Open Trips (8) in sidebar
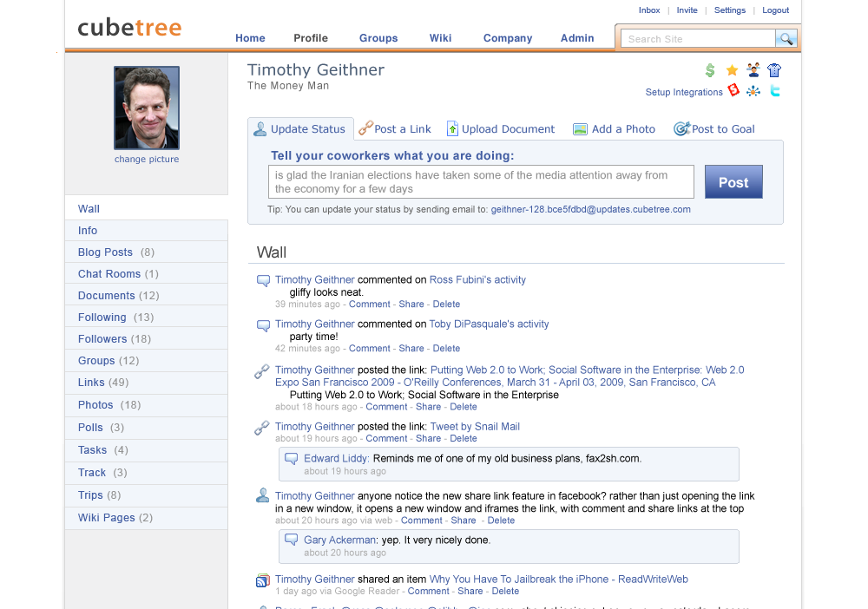The width and height of the screenshot is (868, 609). tap(146, 495)
